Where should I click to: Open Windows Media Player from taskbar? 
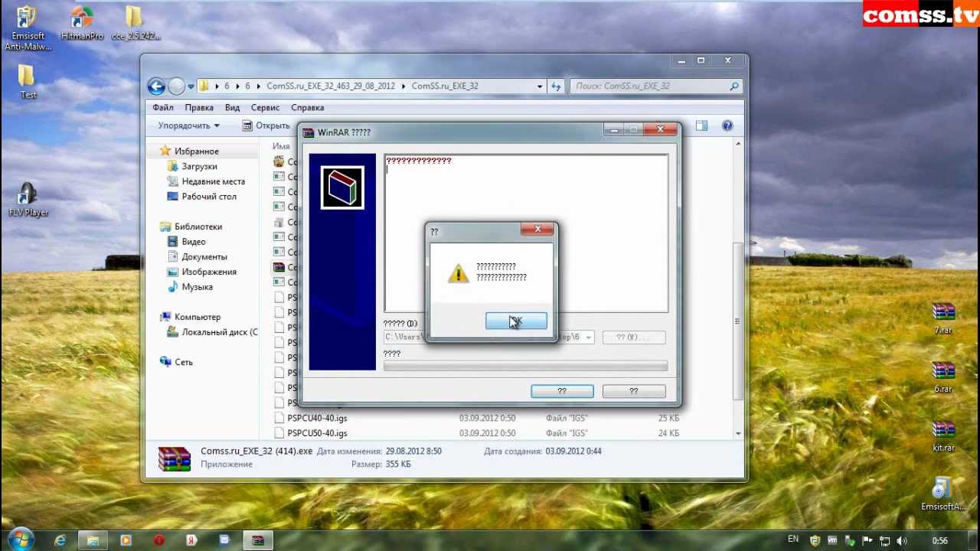tap(126, 540)
